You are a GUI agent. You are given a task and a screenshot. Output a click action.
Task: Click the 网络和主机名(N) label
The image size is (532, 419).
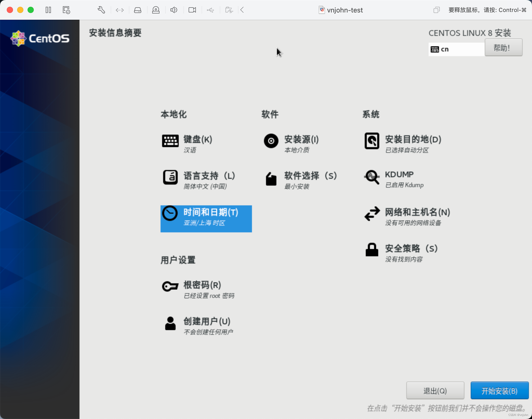point(417,212)
